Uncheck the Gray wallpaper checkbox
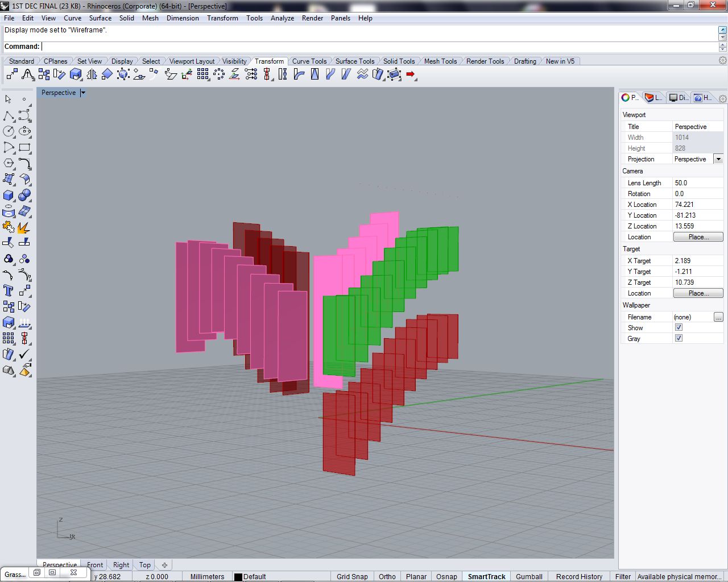The height and width of the screenshot is (582, 728). tap(679, 338)
